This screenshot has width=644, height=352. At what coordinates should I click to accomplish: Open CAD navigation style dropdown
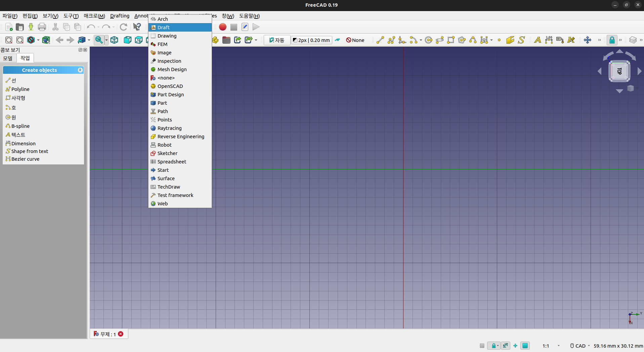(x=580, y=346)
